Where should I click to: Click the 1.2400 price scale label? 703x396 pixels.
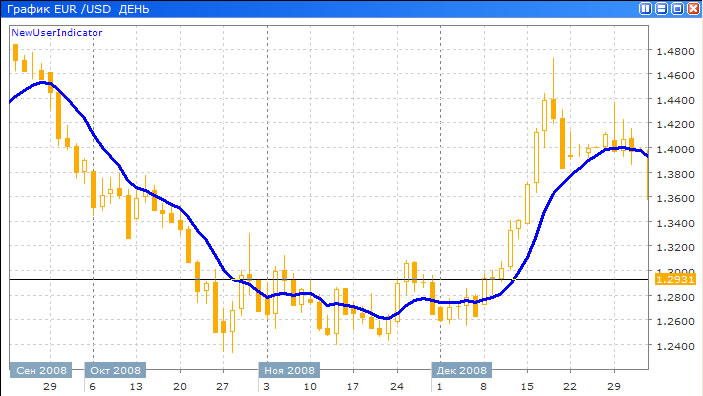point(675,346)
